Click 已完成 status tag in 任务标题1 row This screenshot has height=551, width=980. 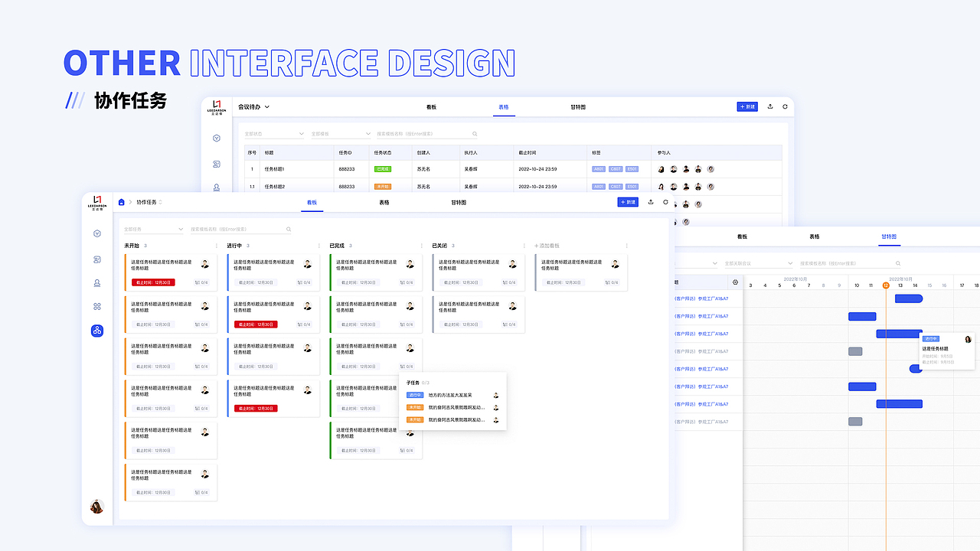(x=383, y=168)
